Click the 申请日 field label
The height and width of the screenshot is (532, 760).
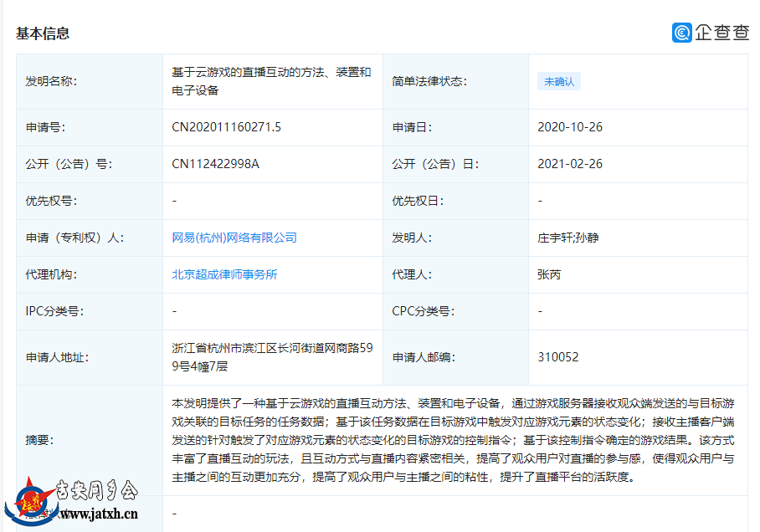(x=412, y=127)
